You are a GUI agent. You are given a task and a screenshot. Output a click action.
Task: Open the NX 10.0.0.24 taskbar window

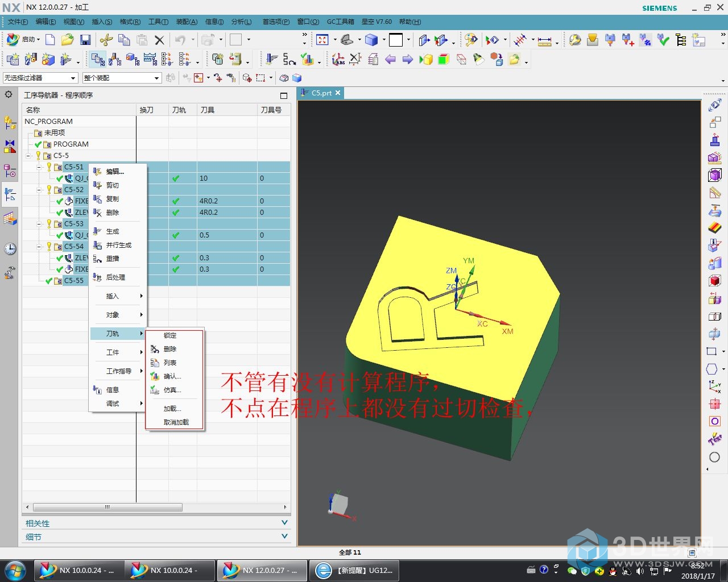78,570
